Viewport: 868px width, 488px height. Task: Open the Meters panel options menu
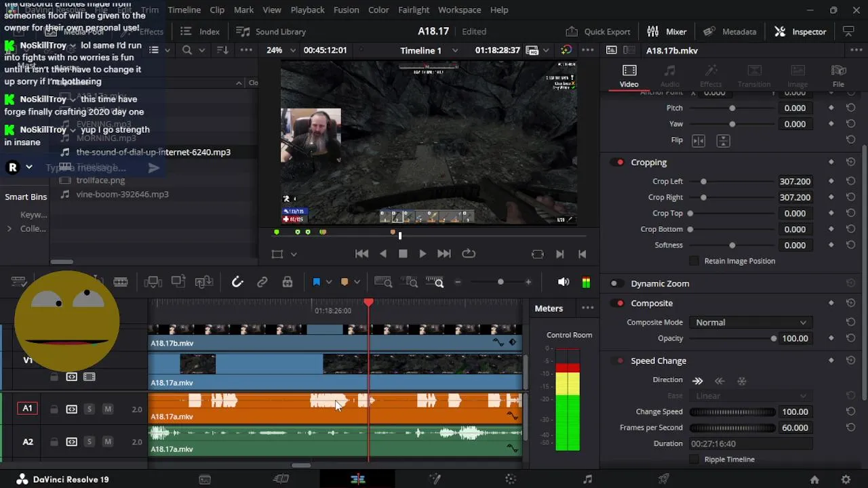coord(587,308)
